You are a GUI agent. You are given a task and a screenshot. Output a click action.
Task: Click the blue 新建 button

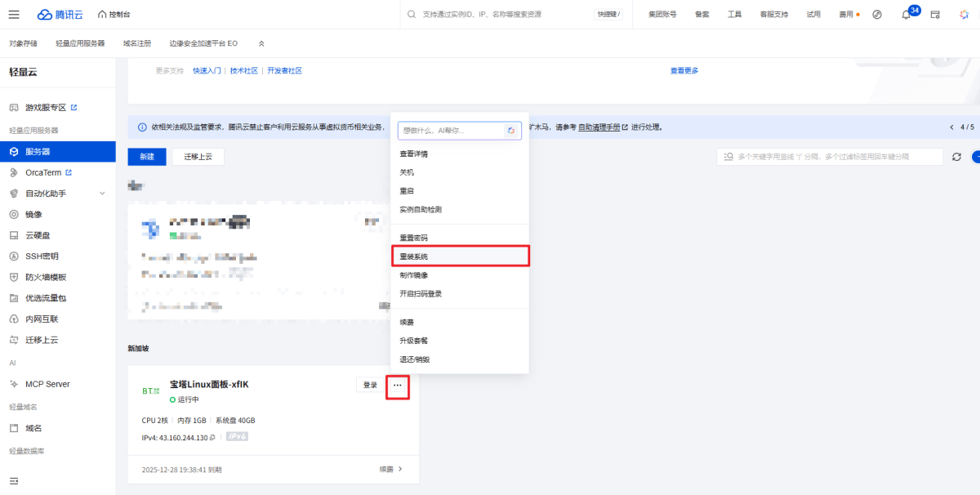point(147,157)
